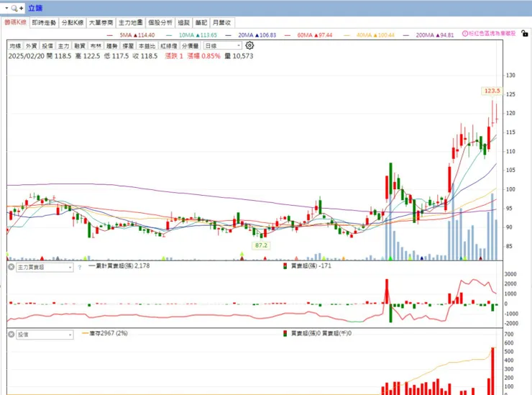Open the small arrow menu before the search icon
Viewport: 532px width, 395px height.
(x=6, y=8)
